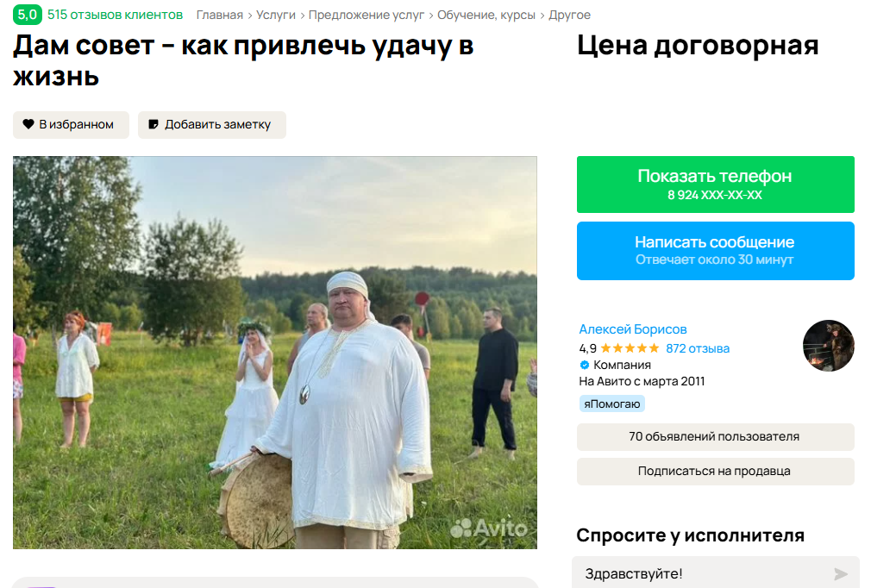Click the heart icon in favorites button
The height and width of the screenshot is (588, 871).
28,124
